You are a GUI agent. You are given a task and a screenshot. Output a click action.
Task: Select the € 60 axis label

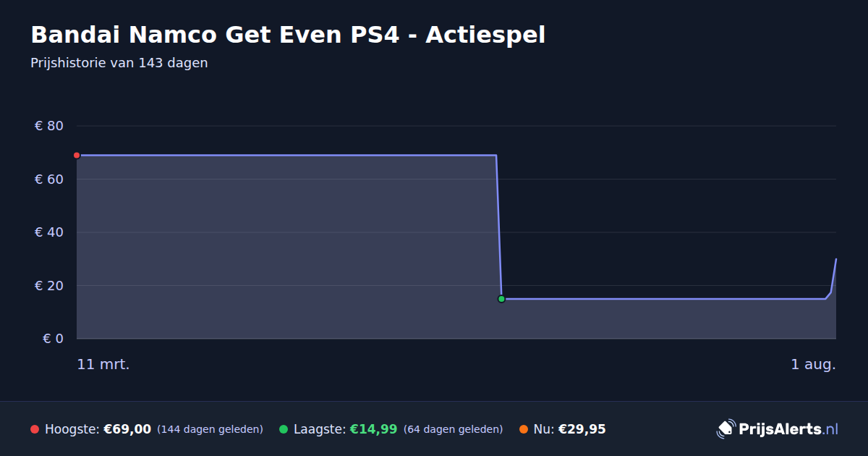pyautogui.click(x=49, y=180)
